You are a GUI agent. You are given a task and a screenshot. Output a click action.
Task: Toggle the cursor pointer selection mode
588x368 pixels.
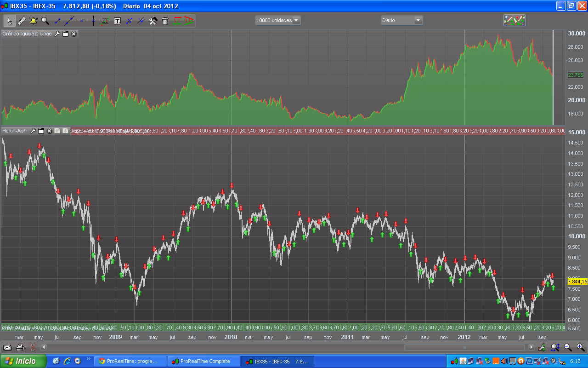(x=10, y=21)
